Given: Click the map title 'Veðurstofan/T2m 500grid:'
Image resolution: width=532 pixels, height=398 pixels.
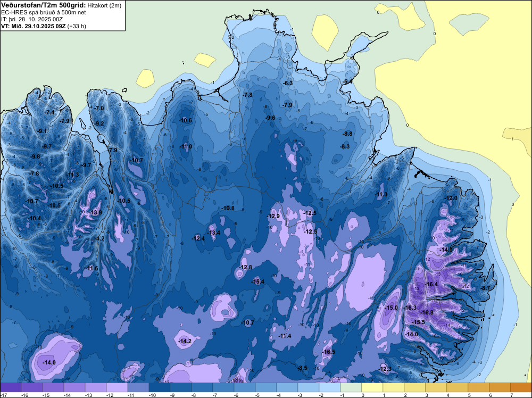Looking at the screenshot, I should (x=44, y=5).
